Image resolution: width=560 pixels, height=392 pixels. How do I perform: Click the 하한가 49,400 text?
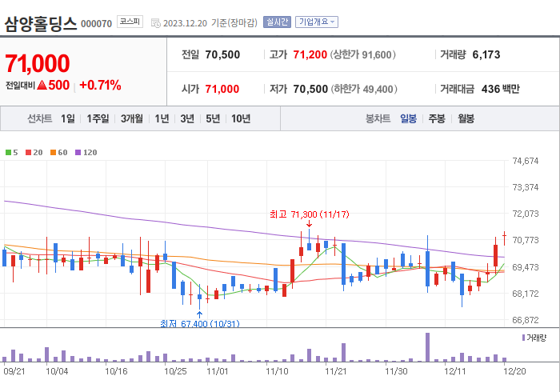pyautogui.click(x=364, y=89)
